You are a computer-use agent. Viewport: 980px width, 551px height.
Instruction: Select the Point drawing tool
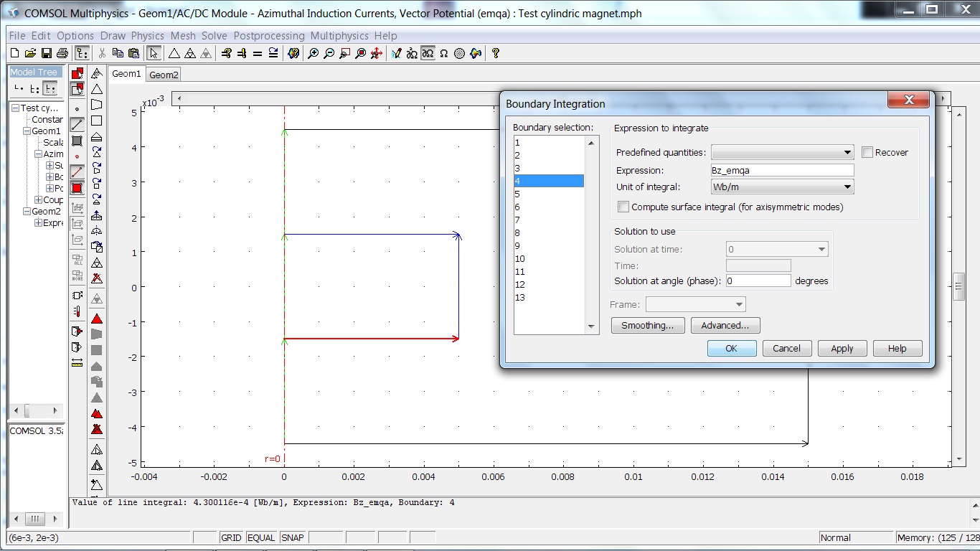click(77, 108)
